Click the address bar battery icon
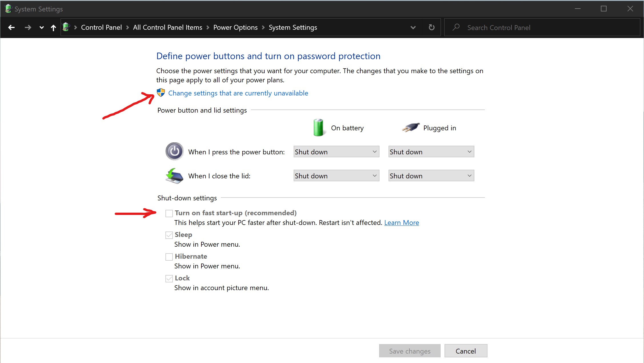 click(66, 27)
